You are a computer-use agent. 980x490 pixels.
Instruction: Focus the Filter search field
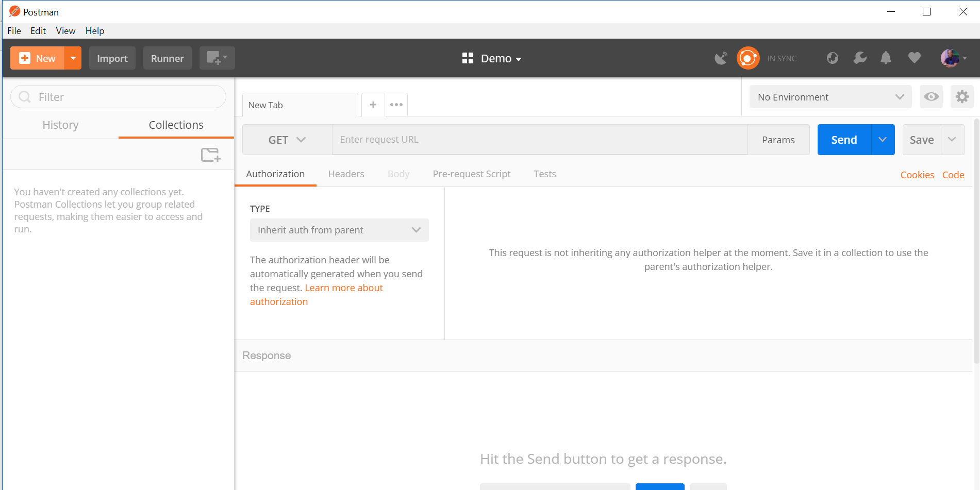point(118,97)
